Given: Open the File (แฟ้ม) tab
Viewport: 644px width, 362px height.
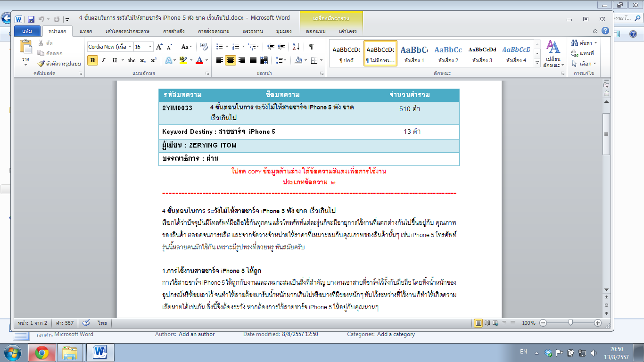Looking at the screenshot, I should pyautogui.click(x=27, y=31).
